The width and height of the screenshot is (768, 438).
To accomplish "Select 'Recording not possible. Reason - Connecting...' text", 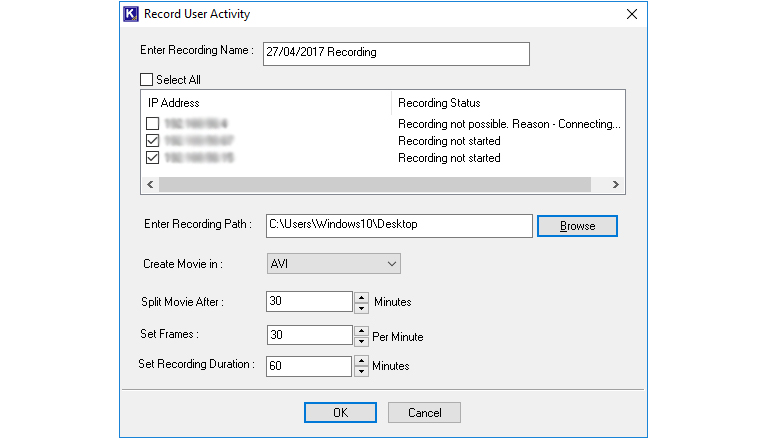I will click(x=509, y=124).
